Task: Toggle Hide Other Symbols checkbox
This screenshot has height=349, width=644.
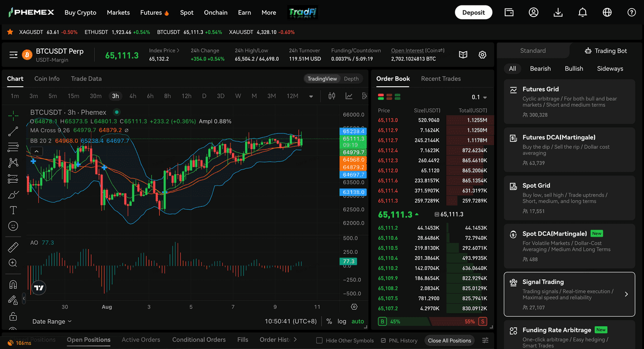Action: 319,340
